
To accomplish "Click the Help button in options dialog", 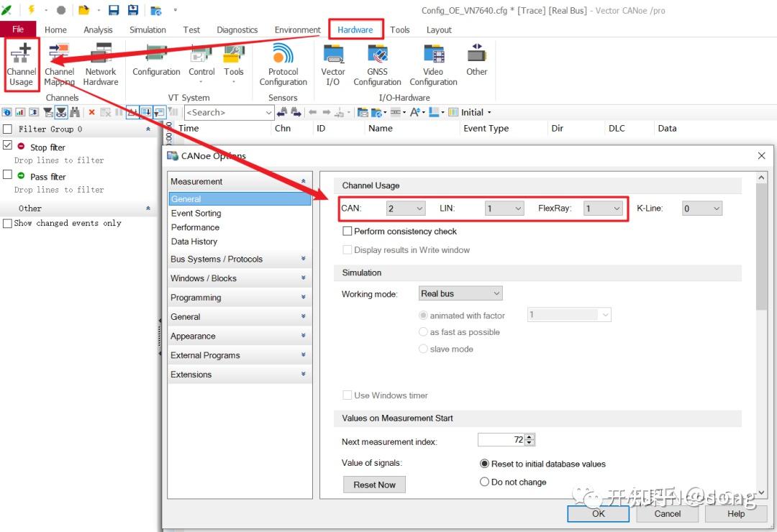I will pos(736,514).
